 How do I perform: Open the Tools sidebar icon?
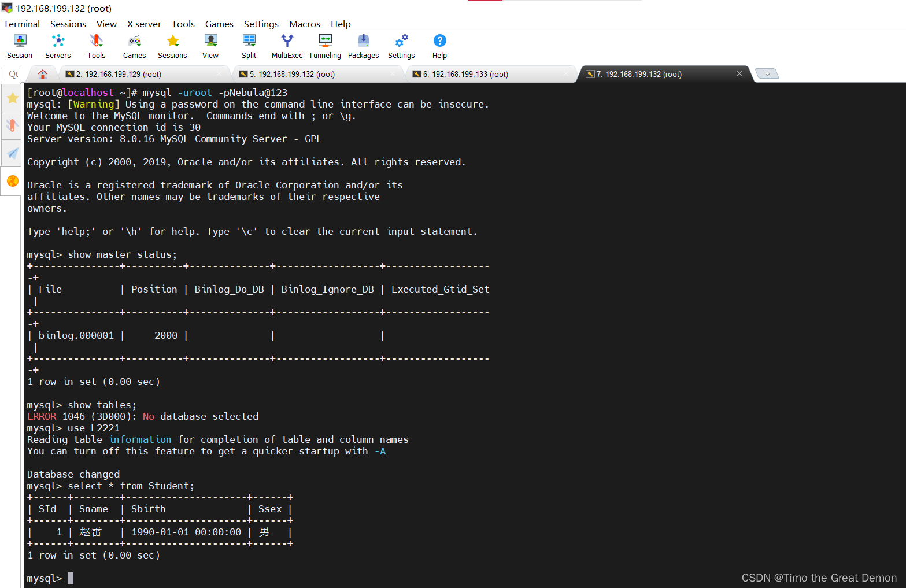tap(12, 125)
